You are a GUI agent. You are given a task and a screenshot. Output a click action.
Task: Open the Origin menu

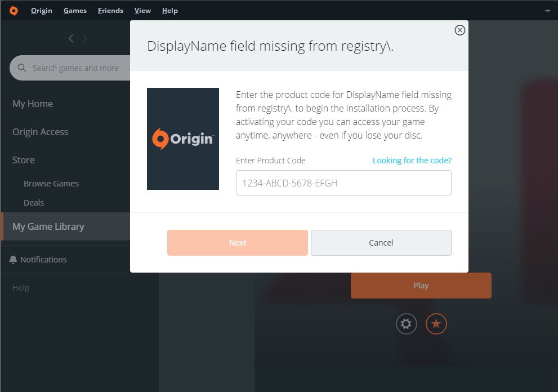[x=41, y=11]
